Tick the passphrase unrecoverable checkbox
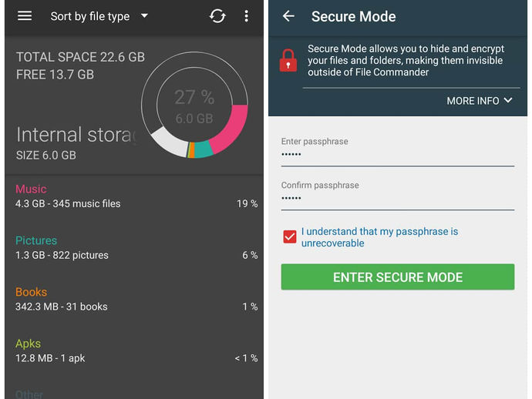 pos(290,236)
